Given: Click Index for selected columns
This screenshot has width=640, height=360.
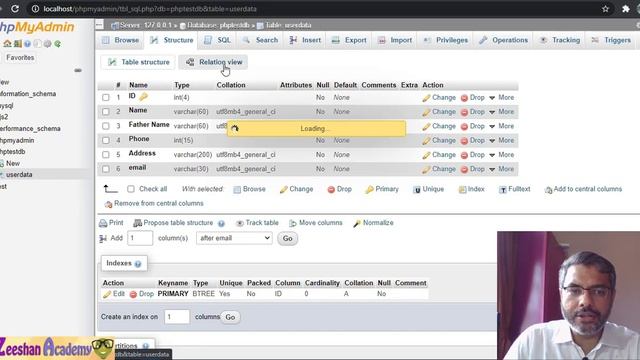Looking at the screenshot, I should 471,189.
